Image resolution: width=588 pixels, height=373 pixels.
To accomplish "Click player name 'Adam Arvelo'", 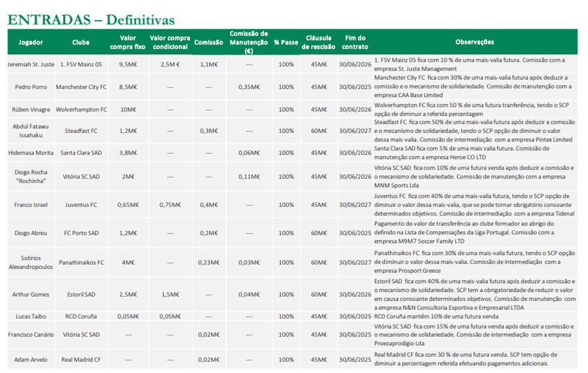I will point(31,360).
